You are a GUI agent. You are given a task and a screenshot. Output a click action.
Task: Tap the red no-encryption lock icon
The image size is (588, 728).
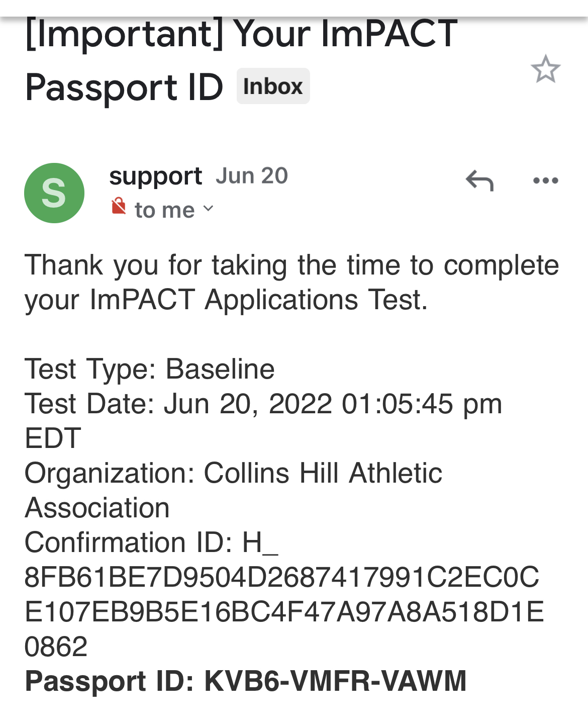pyautogui.click(x=119, y=206)
